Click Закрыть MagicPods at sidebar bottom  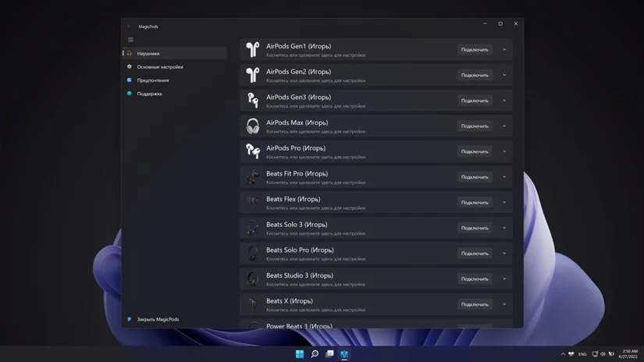pyautogui.click(x=158, y=319)
